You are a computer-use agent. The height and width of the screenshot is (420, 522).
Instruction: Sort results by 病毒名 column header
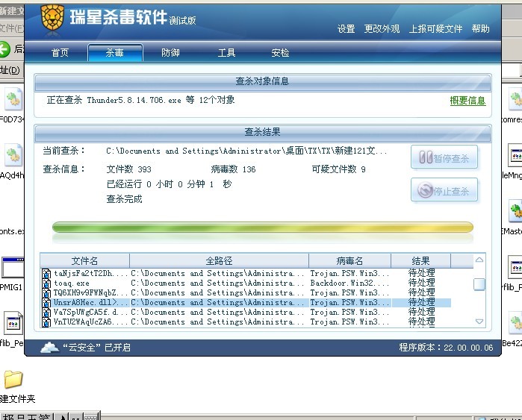click(x=349, y=260)
